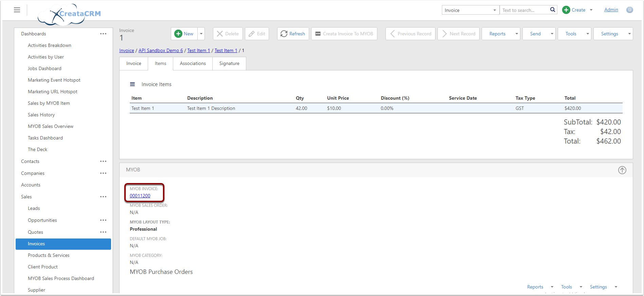Open Sales options ellipsis

click(103, 197)
